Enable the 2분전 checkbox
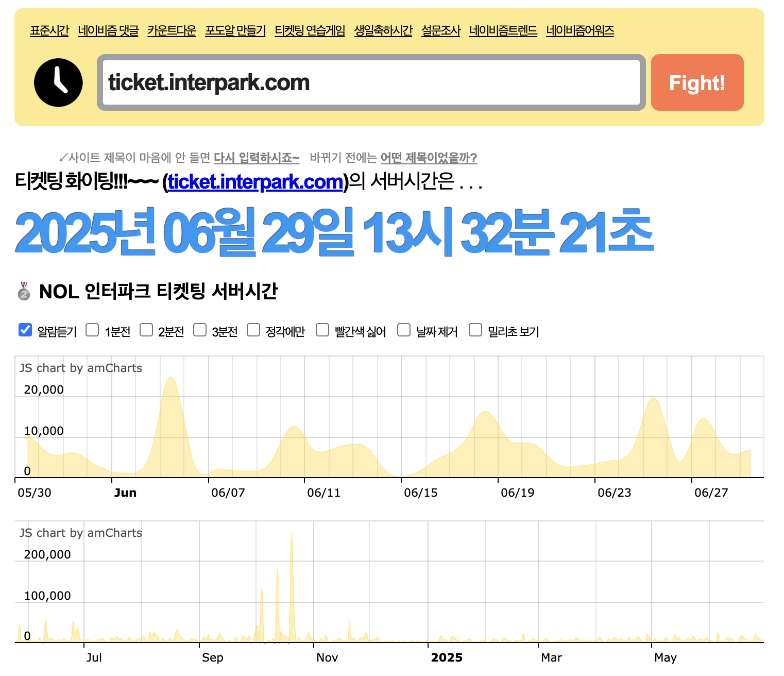The image size is (784, 676). click(x=146, y=330)
